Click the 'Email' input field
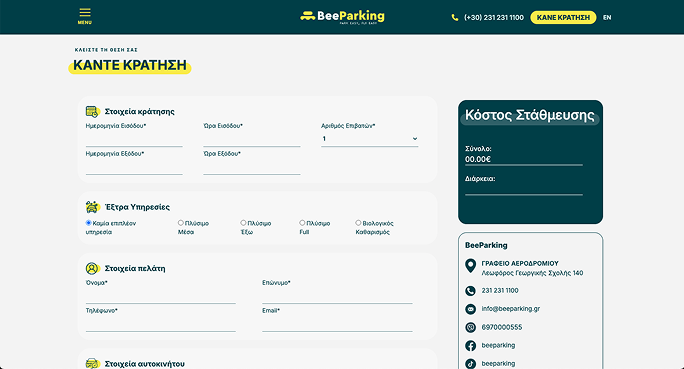684x369 pixels. [x=337, y=324]
